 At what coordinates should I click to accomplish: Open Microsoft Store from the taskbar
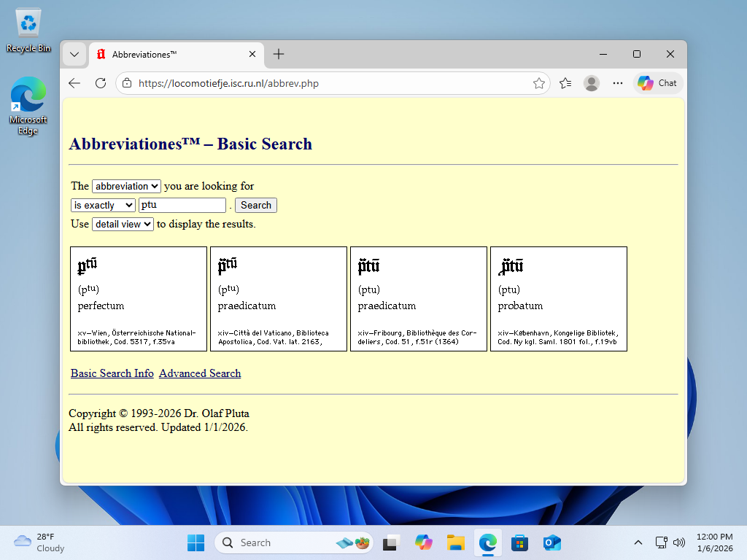coord(519,542)
